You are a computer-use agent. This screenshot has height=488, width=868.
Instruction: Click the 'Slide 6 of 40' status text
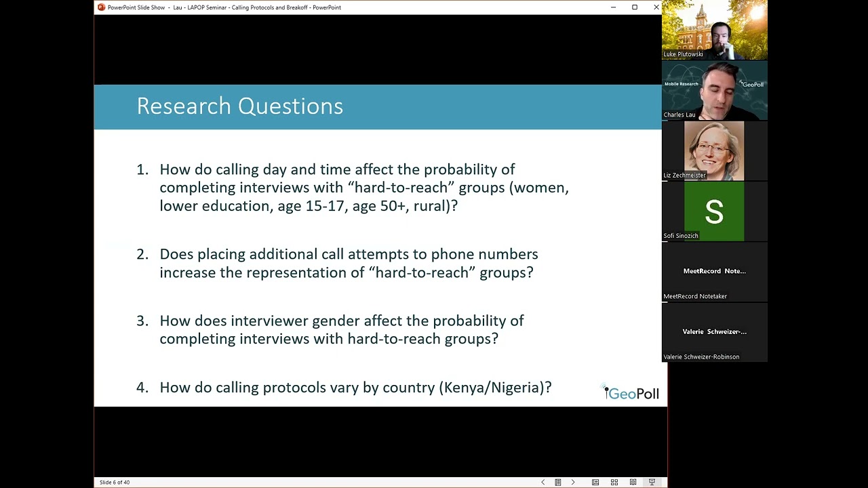pos(115,483)
